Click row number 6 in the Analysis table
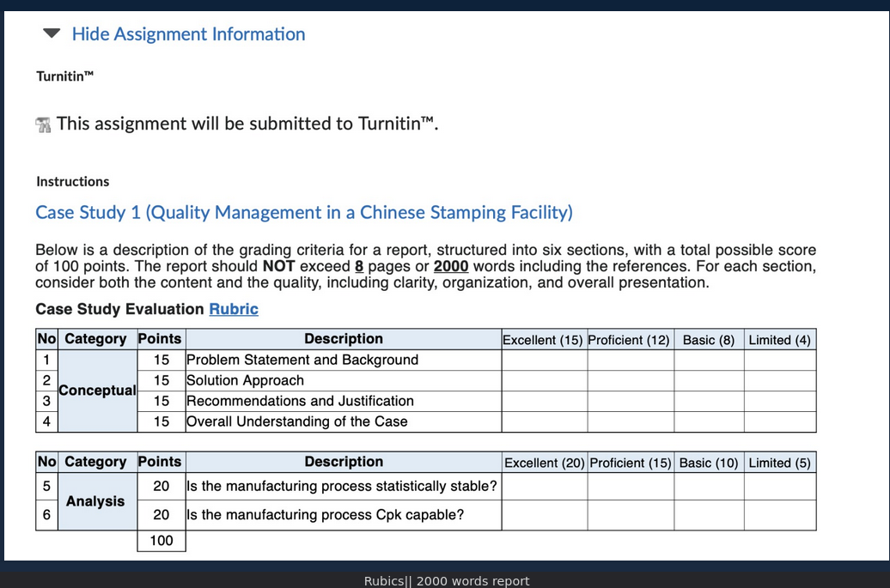This screenshot has width=890, height=588. click(46, 515)
